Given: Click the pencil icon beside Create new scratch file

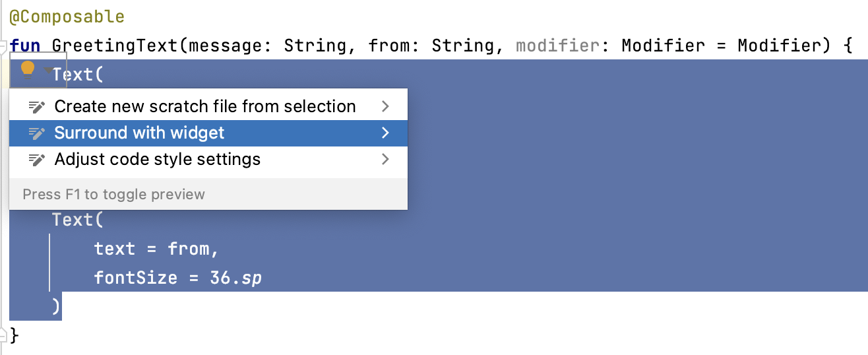Looking at the screenshot, I should click(x=37, y=107).
